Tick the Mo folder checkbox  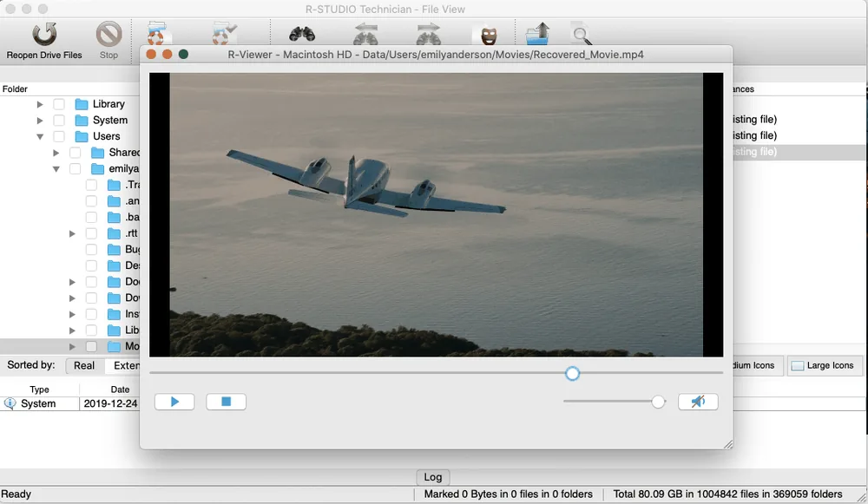(x=91, y=346)
